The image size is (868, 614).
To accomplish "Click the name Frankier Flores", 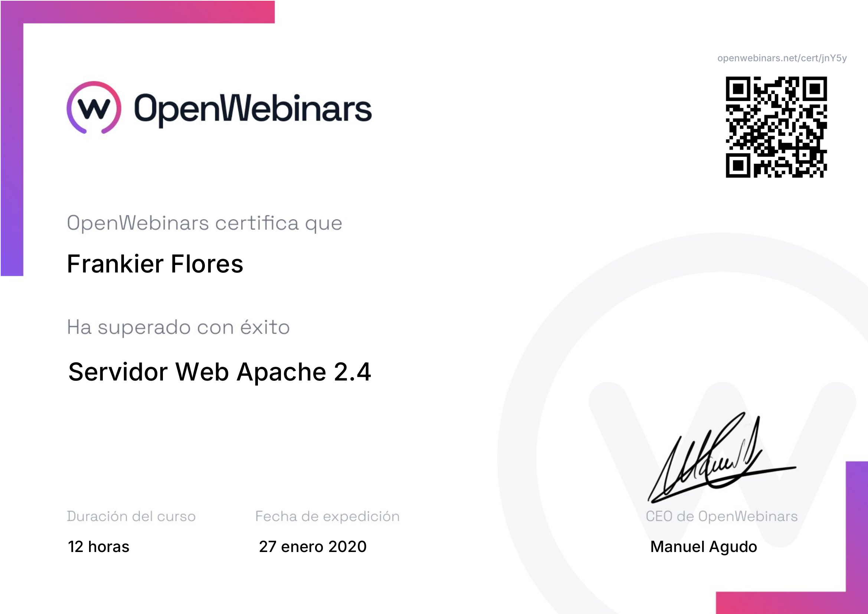I will (x=155, y=264).
